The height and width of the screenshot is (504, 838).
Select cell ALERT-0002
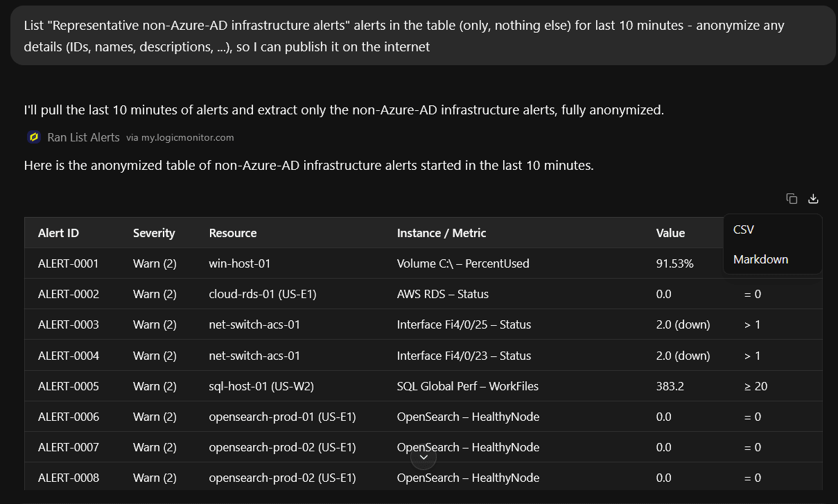pyautogui.click(x=69, y=294)
